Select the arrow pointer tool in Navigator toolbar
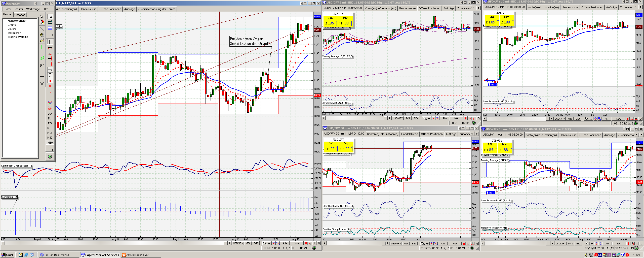Screen dimensions: 644x258 (x=42, y=17)
